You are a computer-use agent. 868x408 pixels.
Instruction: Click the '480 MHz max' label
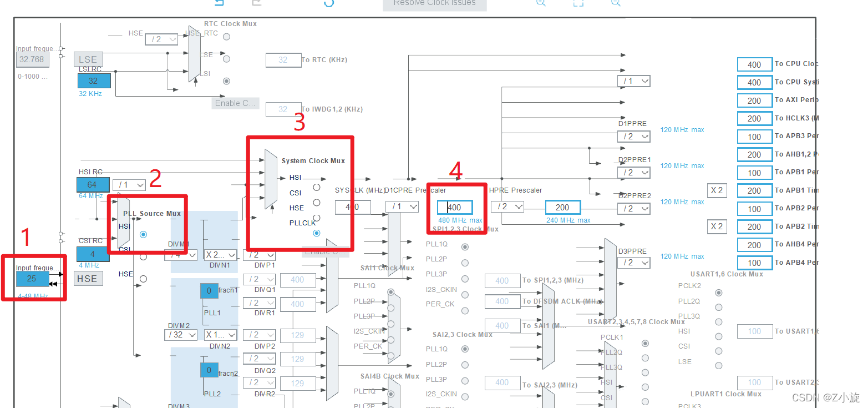(460, 220)
